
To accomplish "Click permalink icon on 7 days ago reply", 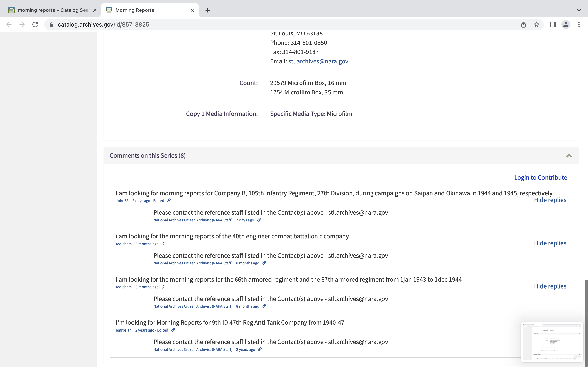I will click(259, 220).
